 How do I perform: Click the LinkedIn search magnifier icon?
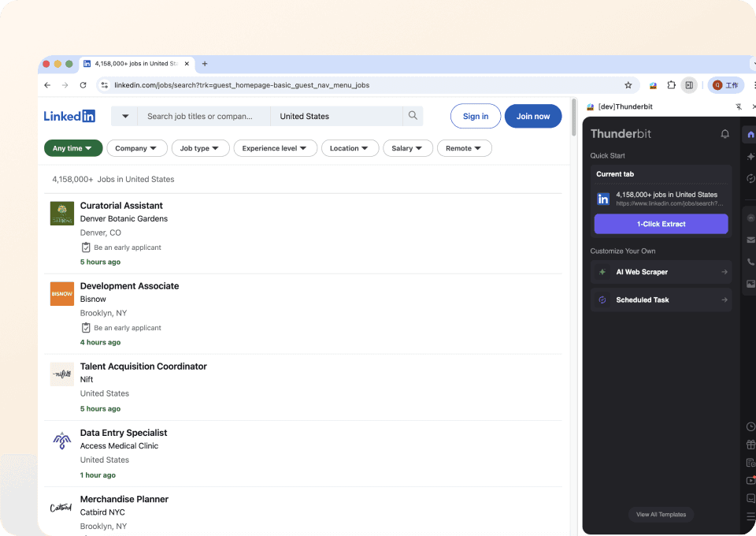tap(413, 116)
